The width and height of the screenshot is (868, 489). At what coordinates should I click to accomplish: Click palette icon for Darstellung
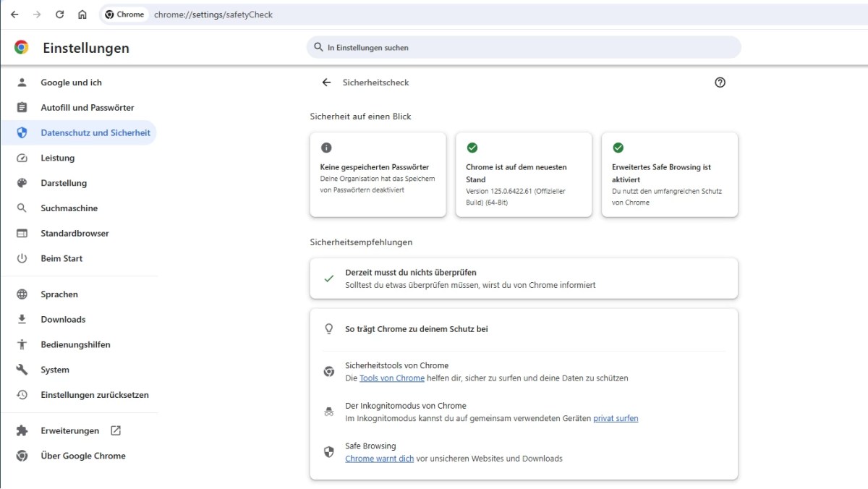coord(22,183)
